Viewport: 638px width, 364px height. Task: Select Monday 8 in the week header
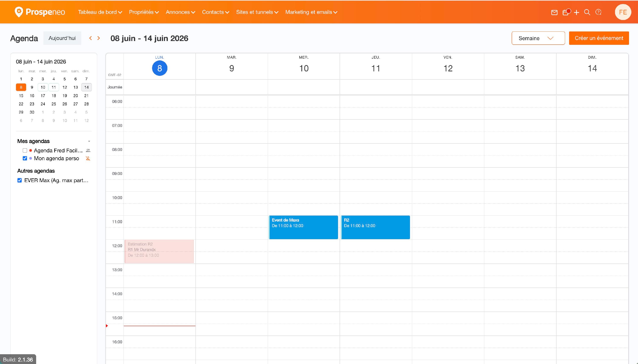[x=160, y=68]
